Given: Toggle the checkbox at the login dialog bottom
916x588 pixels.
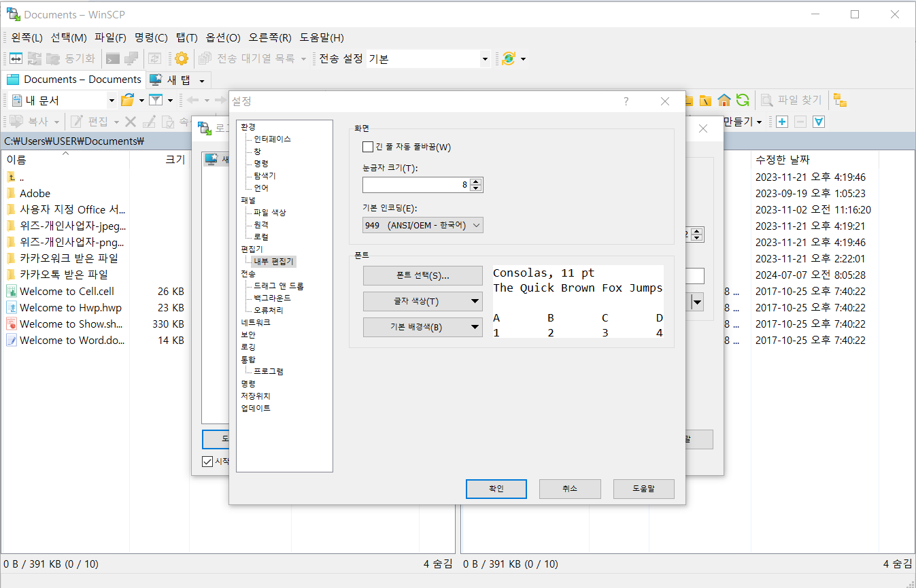Looking at the screenshot, I should [207, 462].
